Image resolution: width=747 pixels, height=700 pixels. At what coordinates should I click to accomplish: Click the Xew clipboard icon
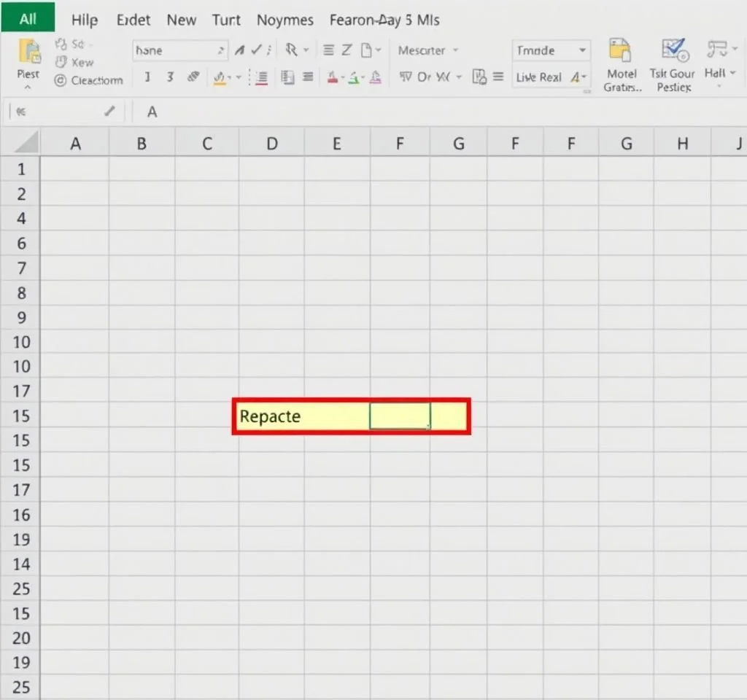tap(61, 63)
